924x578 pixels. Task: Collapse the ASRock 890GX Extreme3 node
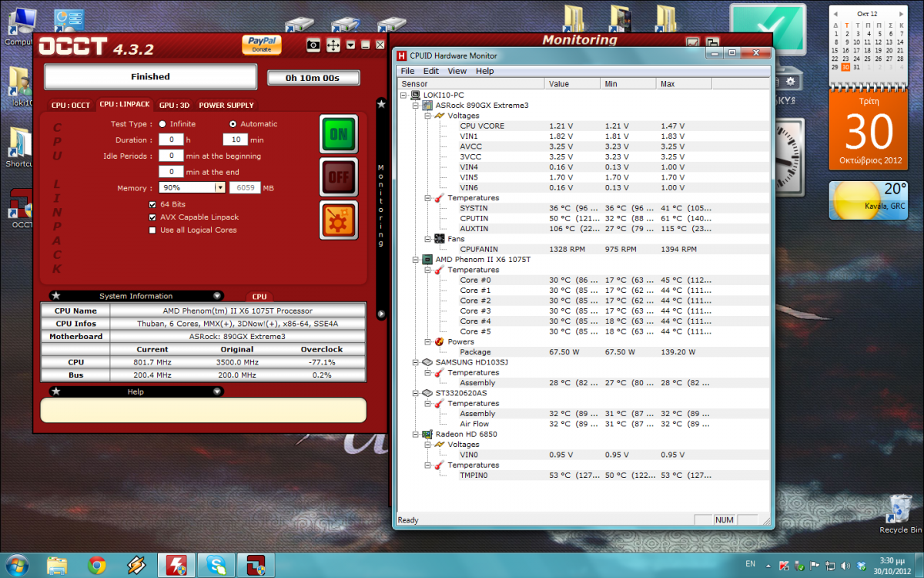(x=417, y=105)
